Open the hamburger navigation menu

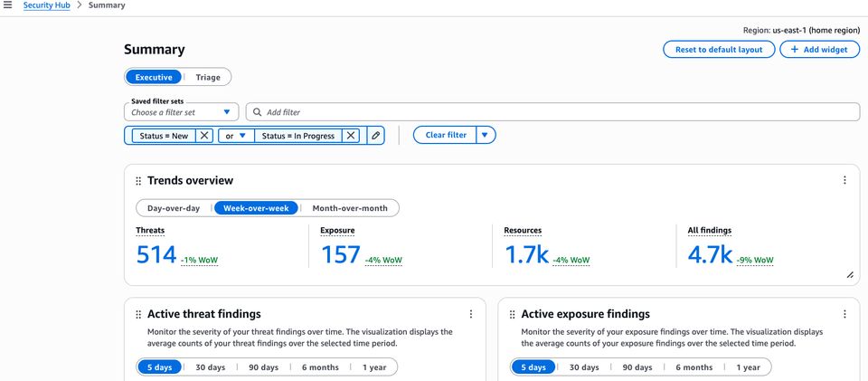click(8, 5)
